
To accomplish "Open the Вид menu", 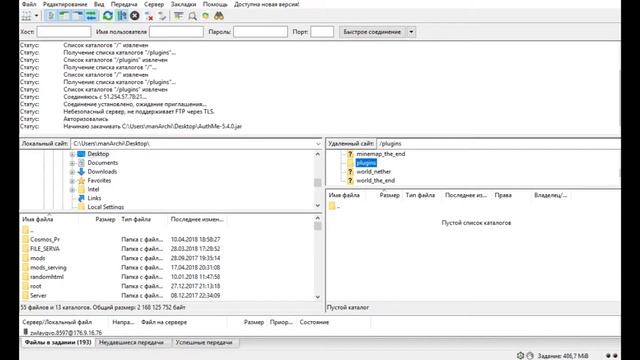I will click(99, 4).
